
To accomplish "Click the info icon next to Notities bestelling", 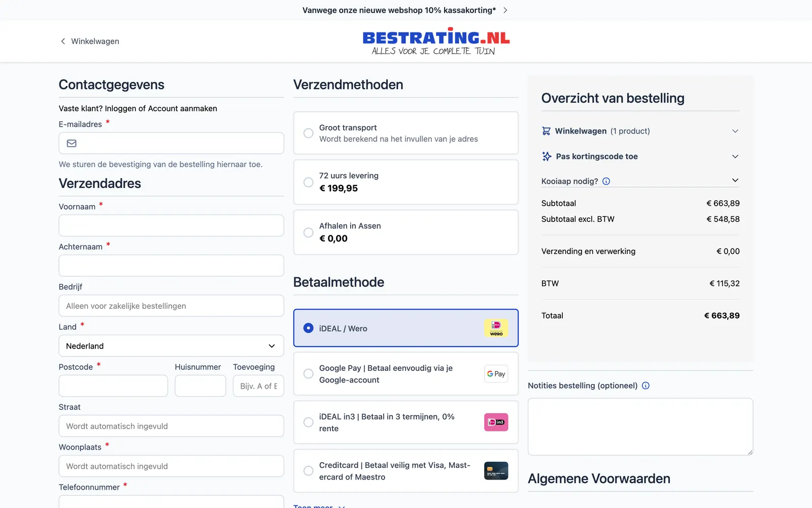I will (646, 386).
